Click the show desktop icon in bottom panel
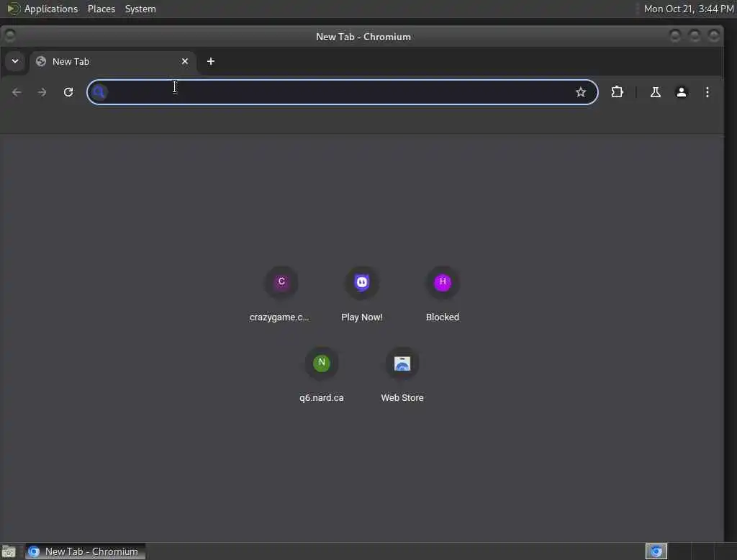737x560 pixels. coord(9,551)
